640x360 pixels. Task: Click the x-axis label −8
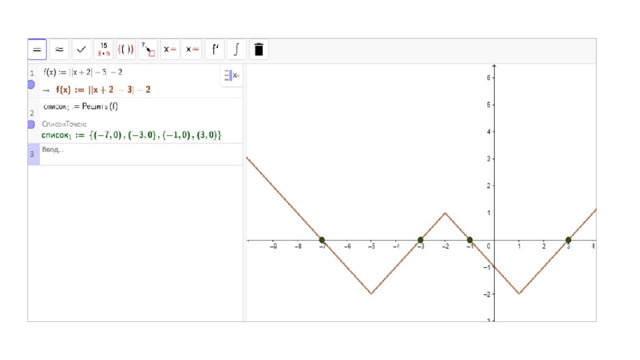coord(298,247)
